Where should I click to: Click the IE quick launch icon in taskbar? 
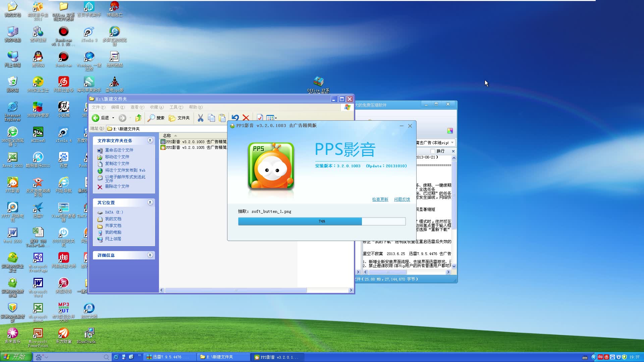116,357
